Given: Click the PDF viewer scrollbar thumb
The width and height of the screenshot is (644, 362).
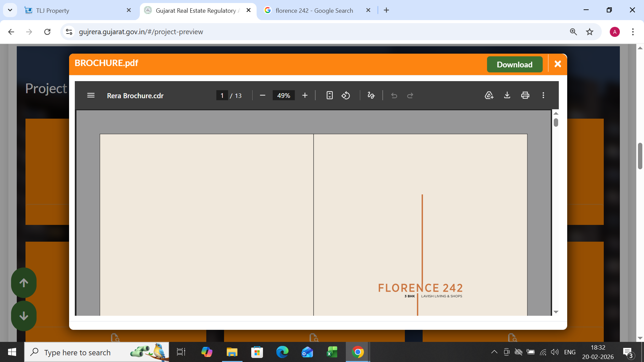Looking at the screenshot, I should [x=556, y=123].
